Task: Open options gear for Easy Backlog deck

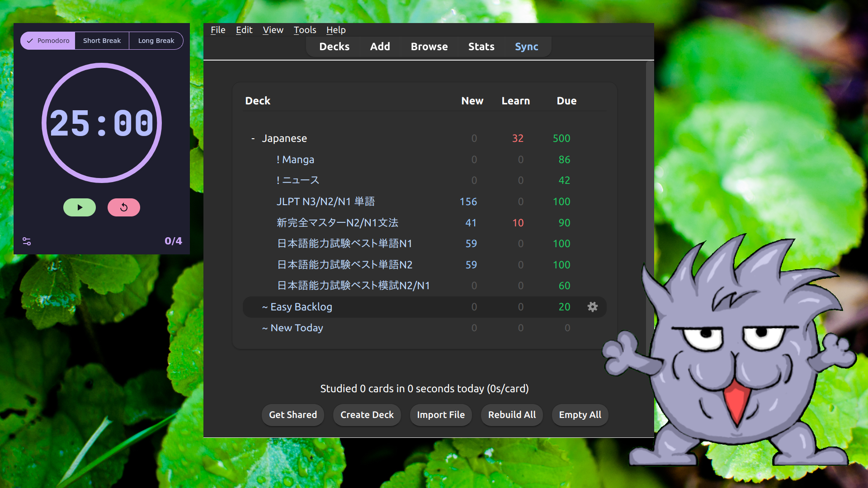Action: pyautogui.click(x=592, y=307)
